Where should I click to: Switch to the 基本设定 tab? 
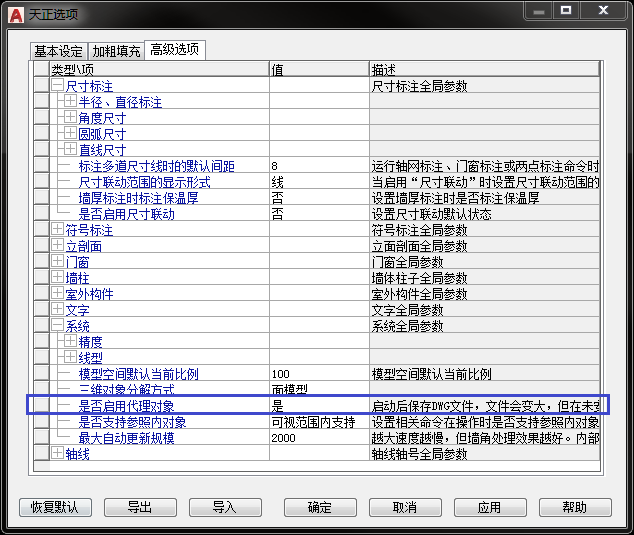[58, 51]
